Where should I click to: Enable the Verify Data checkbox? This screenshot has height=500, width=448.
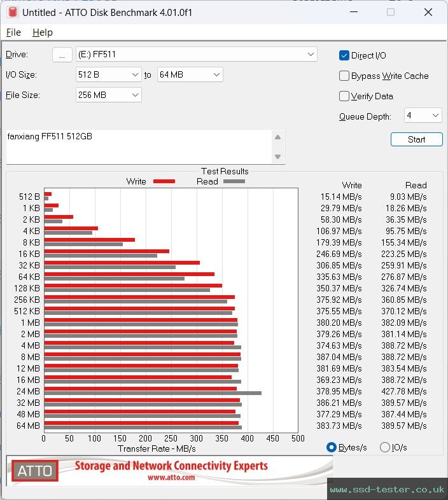[344, 96]
